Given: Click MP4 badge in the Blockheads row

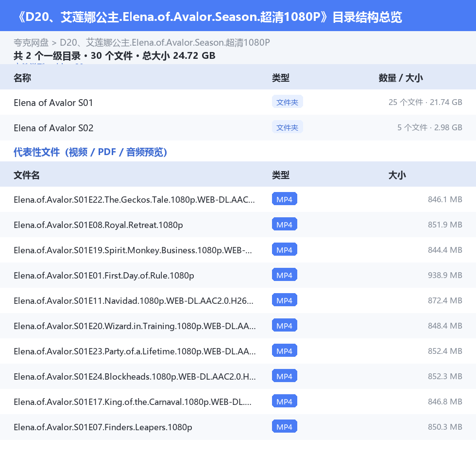Looking at the screenshot, I should point(285,376).
